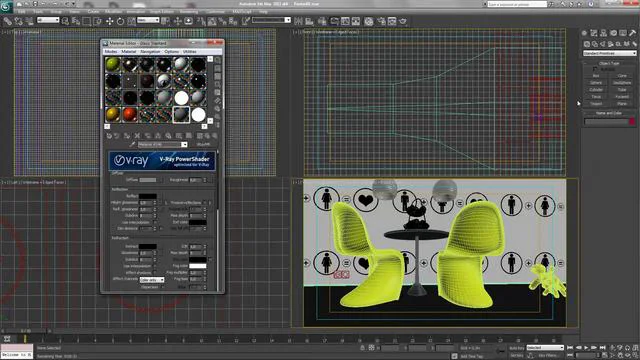Open the Affect channels dropdown
This screenshot has height=360, width=640.
pyautogui.click(x=152, y=280)
